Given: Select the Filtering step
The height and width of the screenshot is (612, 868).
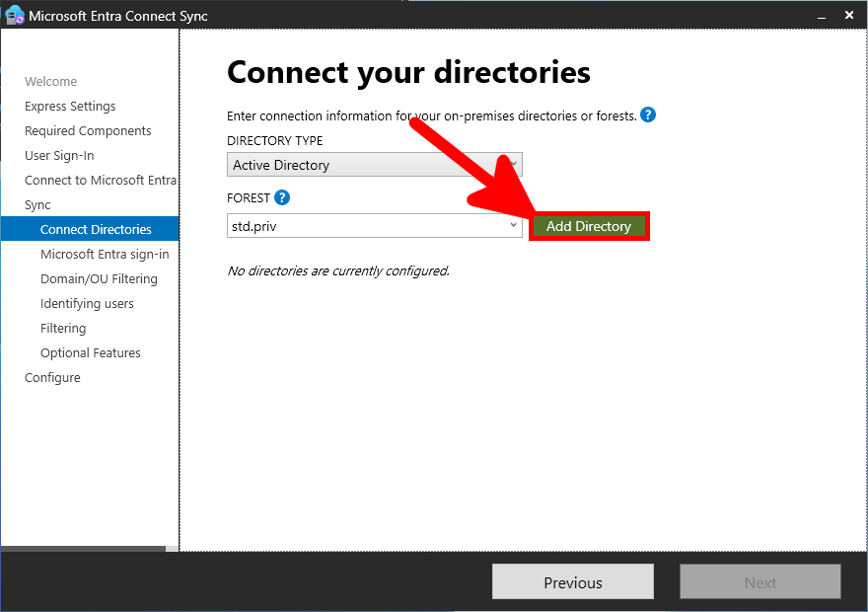Looking at the screenshot, I should click(62, 328).
